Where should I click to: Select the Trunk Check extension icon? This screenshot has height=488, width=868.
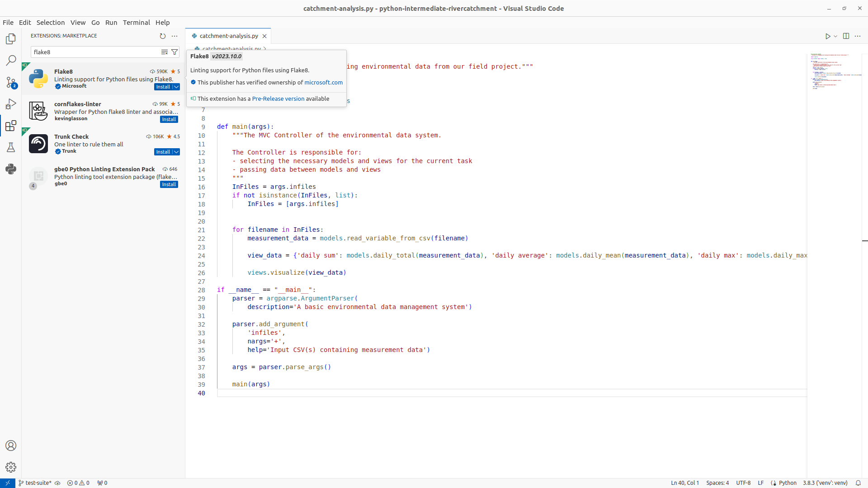pyautogui.click(x=38, y=144)
